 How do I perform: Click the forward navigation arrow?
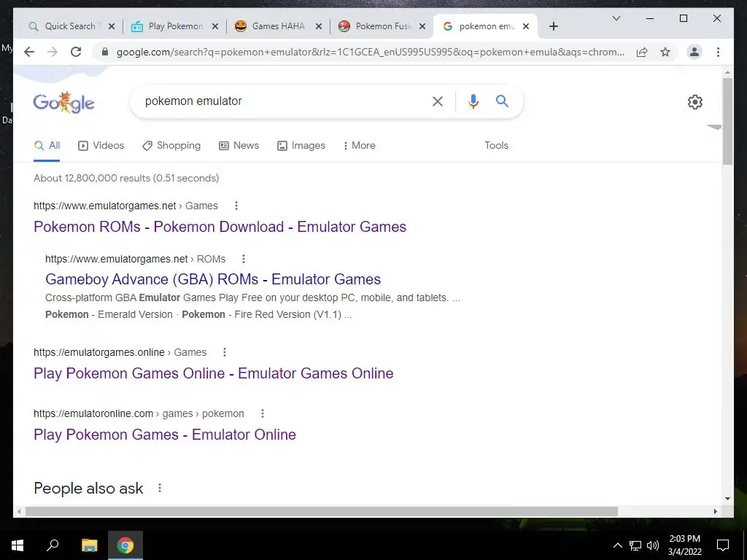coord(53,52)
